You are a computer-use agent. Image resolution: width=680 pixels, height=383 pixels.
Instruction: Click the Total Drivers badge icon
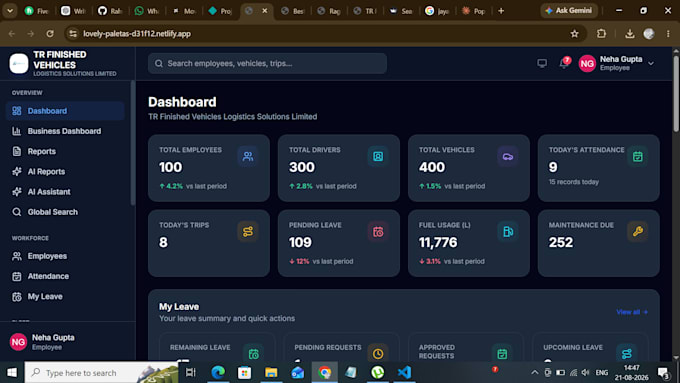[378, 156]
